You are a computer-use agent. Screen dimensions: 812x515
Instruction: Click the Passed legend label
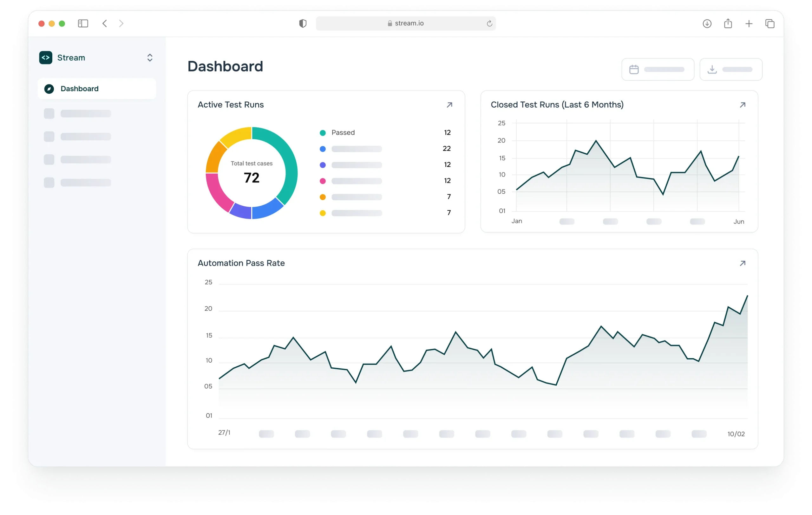pos(343,133)
